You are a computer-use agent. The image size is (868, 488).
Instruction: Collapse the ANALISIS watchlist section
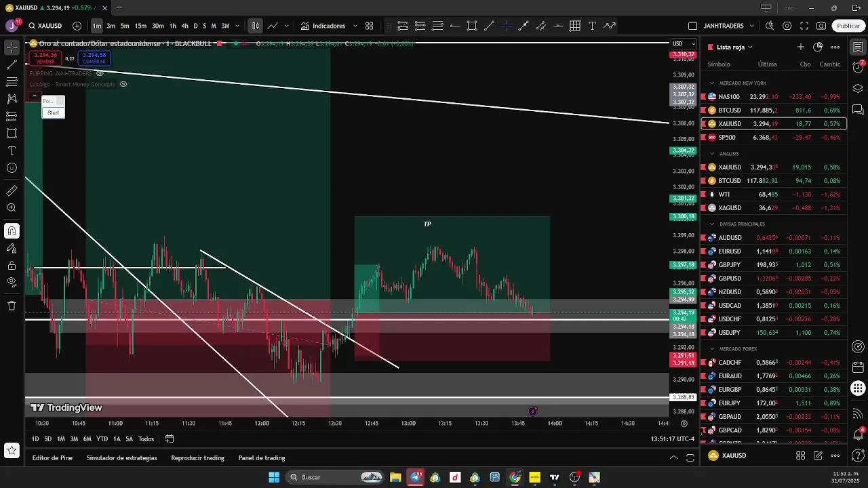click(x=712, y=154)
